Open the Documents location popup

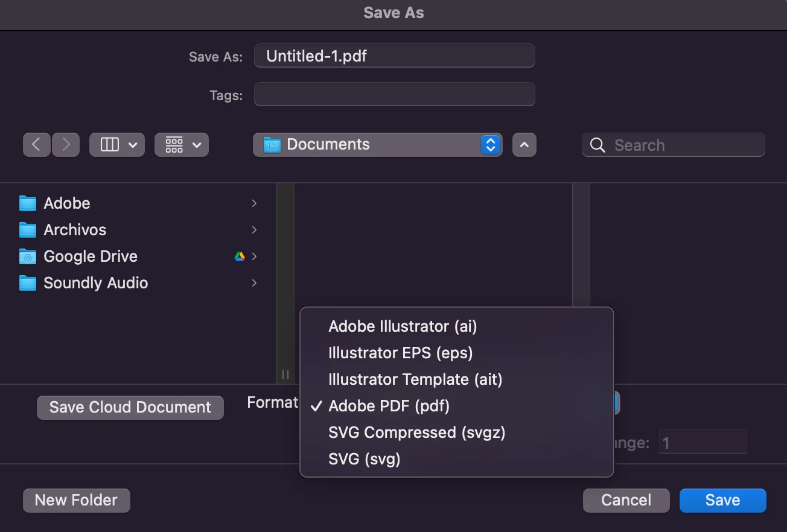[378, 145]
